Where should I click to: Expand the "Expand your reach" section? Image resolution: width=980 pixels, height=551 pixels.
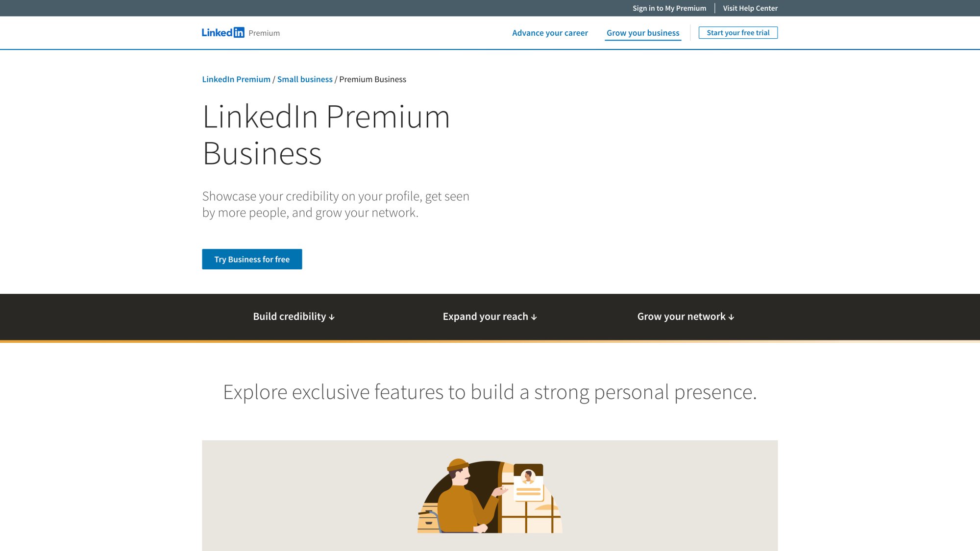(489, 316)
